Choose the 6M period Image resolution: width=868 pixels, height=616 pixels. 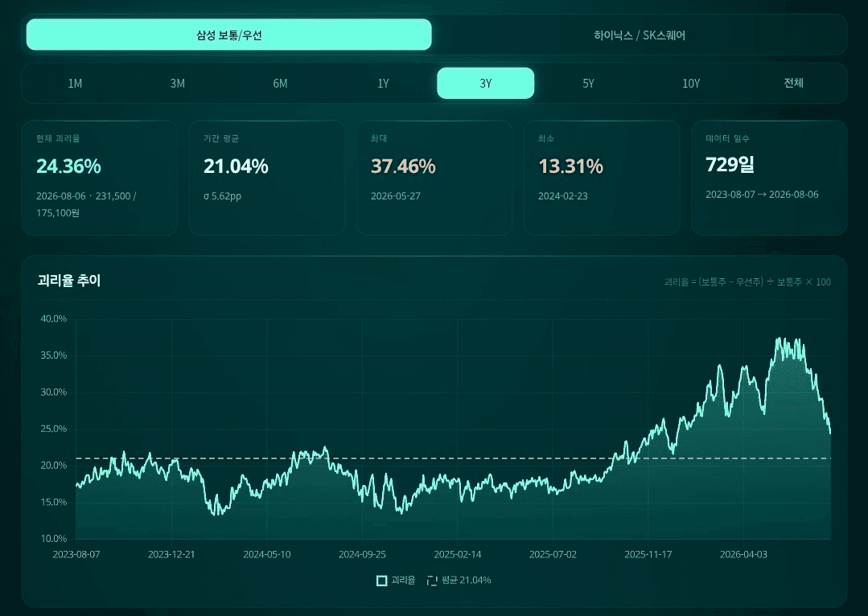click(x=280, y=83)
